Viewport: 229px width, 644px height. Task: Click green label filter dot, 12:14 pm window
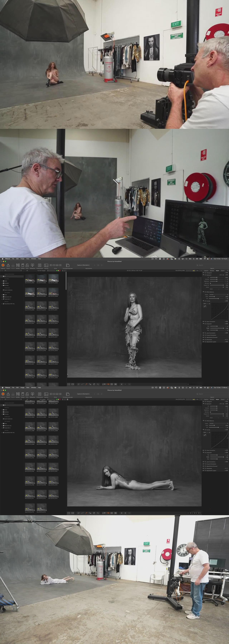57,270
